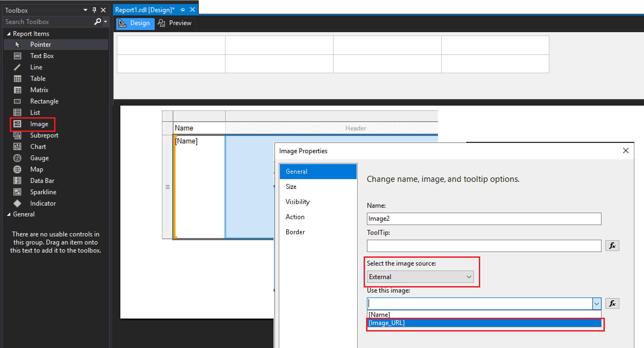Screen dimensions: 644x348
Task: Open Use this image expression fx button
Action: click(x=612, y=304)
